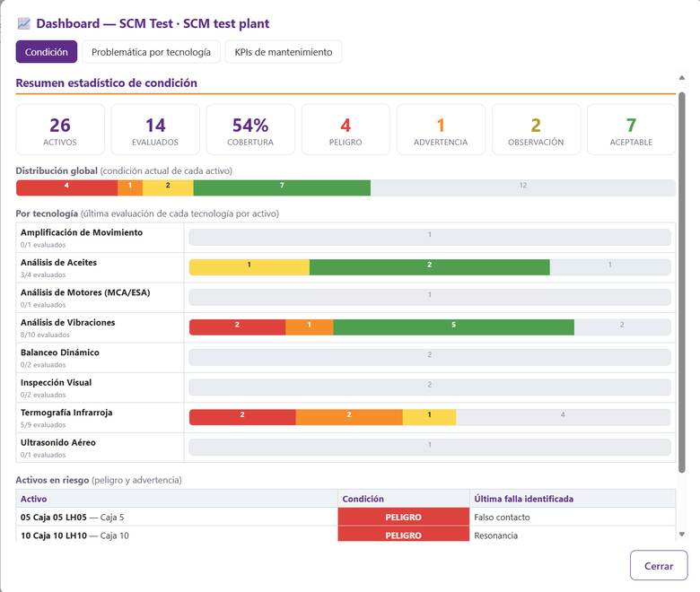Click PELIGRO badge for Caja 10

tap(404, 535)
